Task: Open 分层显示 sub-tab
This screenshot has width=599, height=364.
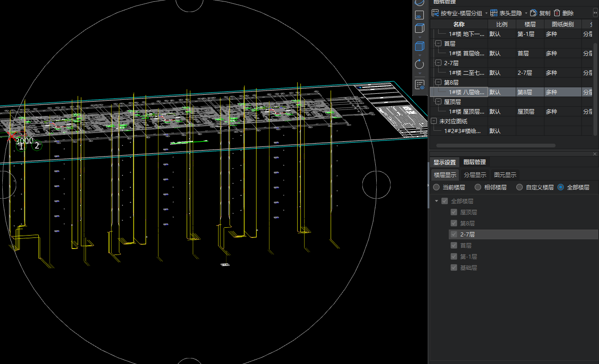Action: pos(475,175)
